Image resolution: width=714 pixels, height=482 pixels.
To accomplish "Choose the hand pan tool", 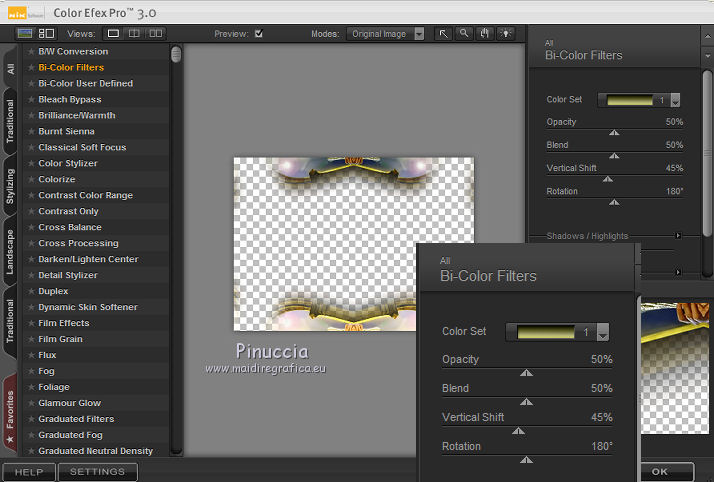I will [484, 34].
